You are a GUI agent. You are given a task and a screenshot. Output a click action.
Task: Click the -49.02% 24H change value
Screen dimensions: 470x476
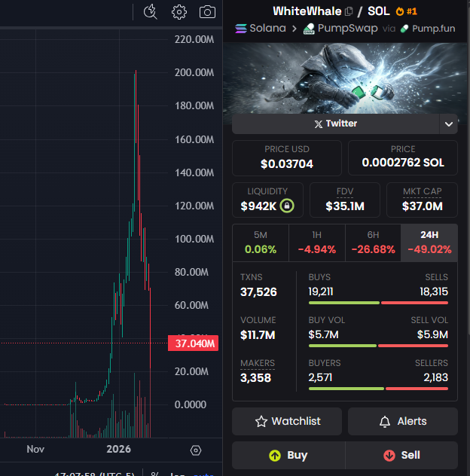(429, 249)
